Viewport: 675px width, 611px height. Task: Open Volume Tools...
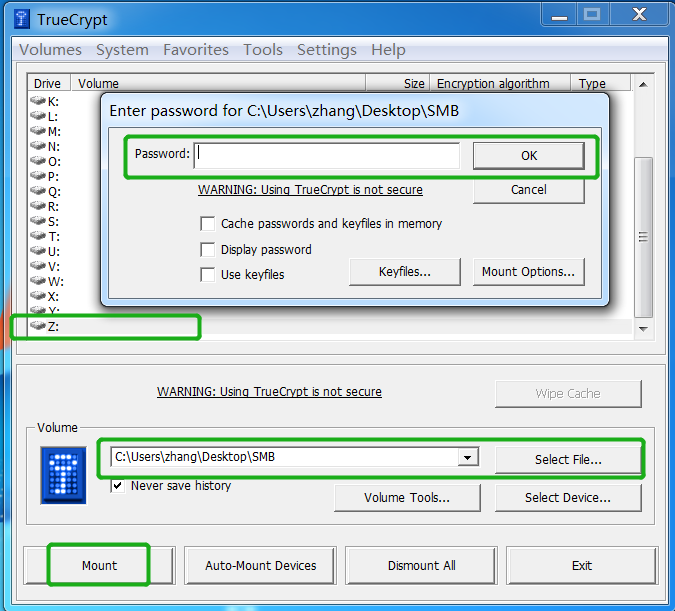[407, 498]
